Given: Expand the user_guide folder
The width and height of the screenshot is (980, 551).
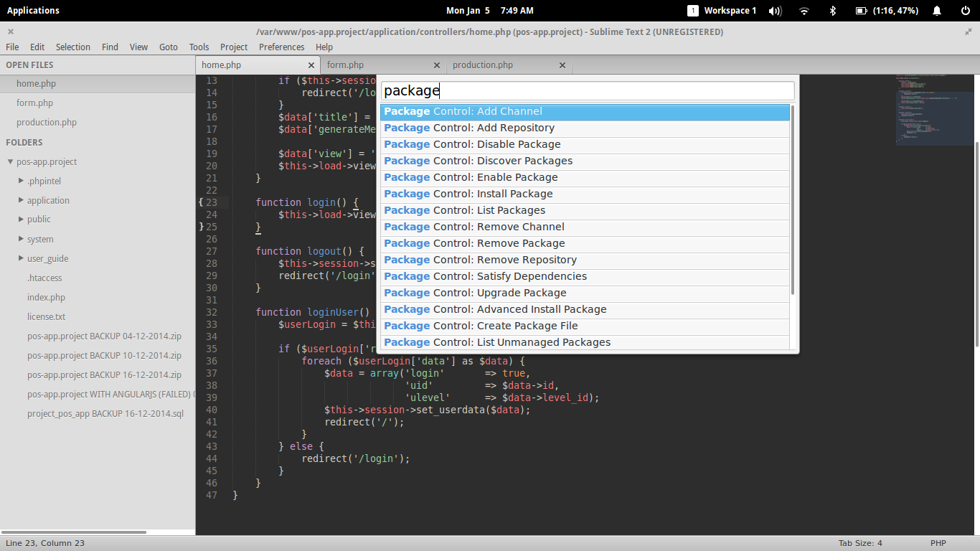Looking at the screenshot, I should click(x=21, y=258).
